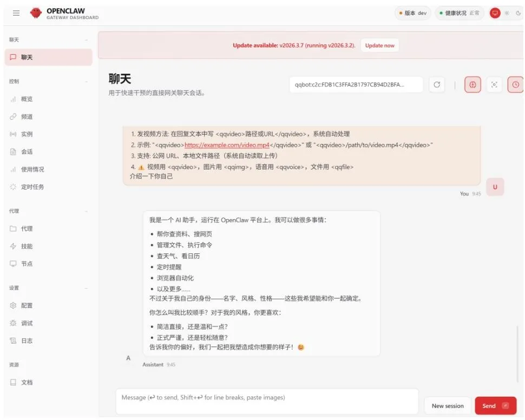Collapse the 控制 sidebar section
Viewport: 525px width, 420px height.
coord(49,81)
